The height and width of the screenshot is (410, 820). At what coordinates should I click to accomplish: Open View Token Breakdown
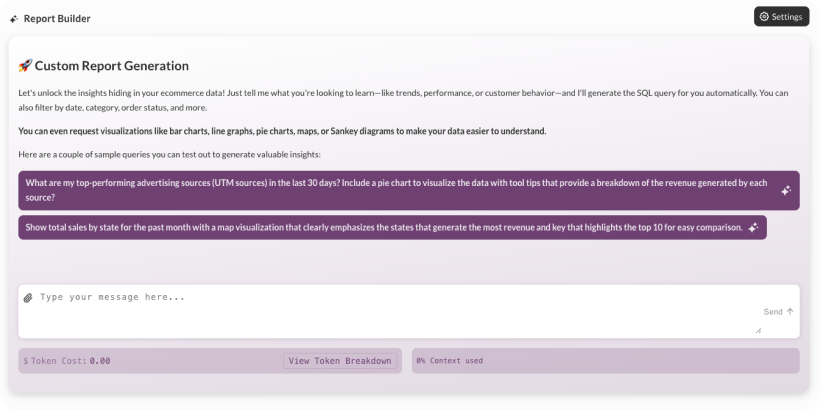point(340,361)
